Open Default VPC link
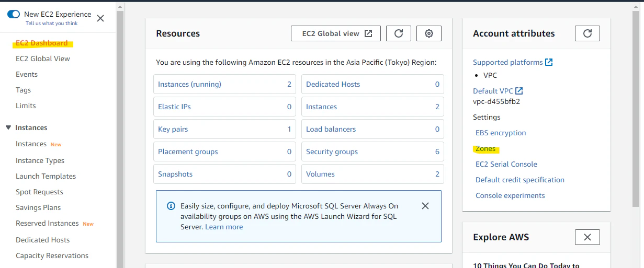This screenshot has width=644, height=268. (498, 91)
